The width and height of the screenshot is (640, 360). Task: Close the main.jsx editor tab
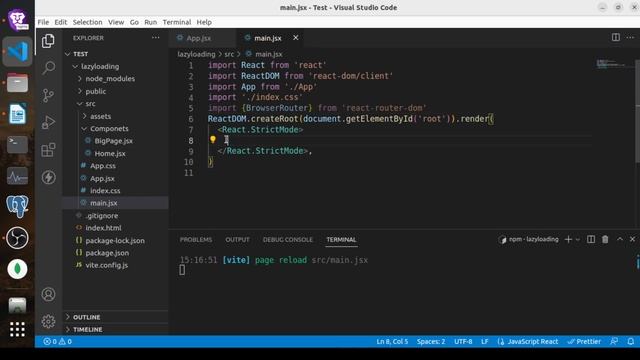pyautogui.click(x=296, y=38)
